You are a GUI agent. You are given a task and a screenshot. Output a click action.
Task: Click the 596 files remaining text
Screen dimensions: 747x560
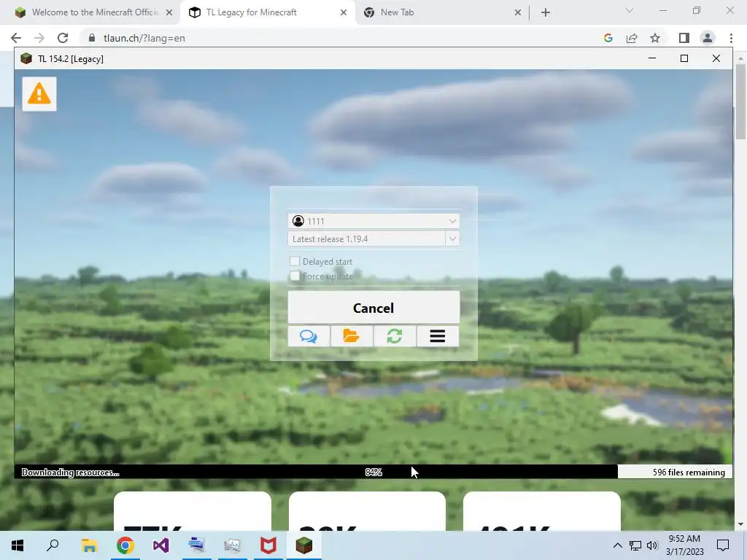[689, 472]
